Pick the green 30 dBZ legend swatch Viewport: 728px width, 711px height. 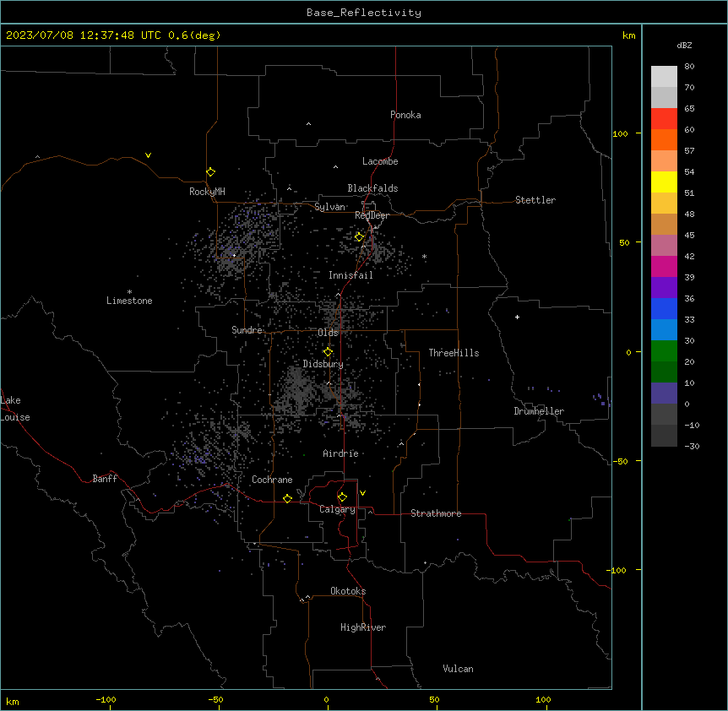pyautogui.click(x=664, y=351)
